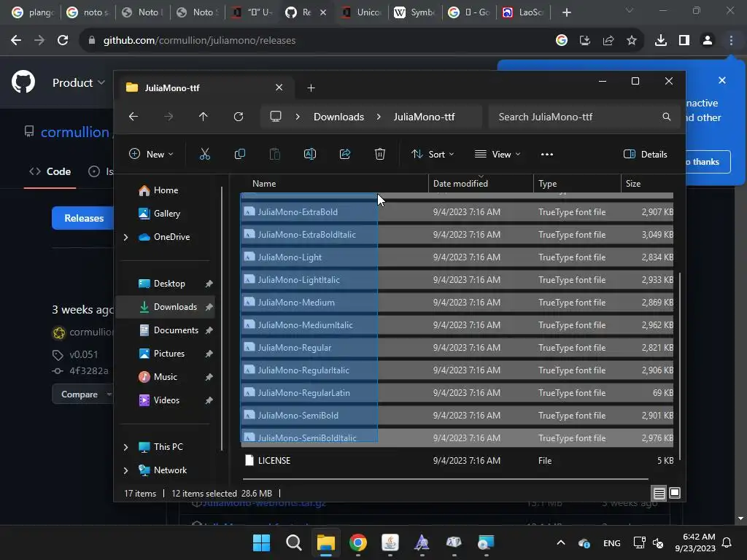Show hidden system tray icons

click(561, 542)
